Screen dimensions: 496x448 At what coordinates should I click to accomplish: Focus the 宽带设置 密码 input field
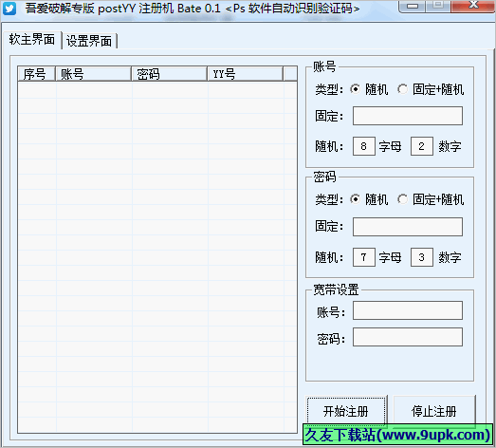[x=408, y=337]
